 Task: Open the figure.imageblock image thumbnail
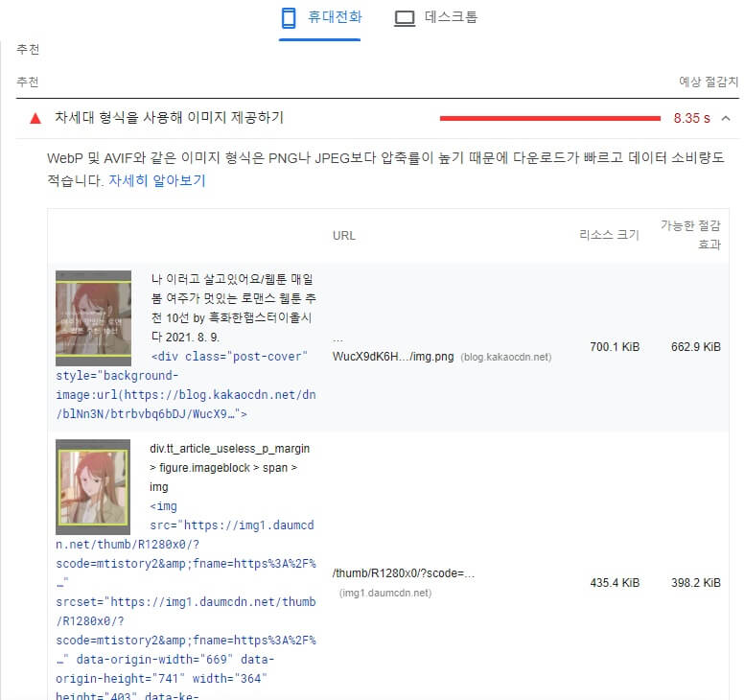(93, 487)
